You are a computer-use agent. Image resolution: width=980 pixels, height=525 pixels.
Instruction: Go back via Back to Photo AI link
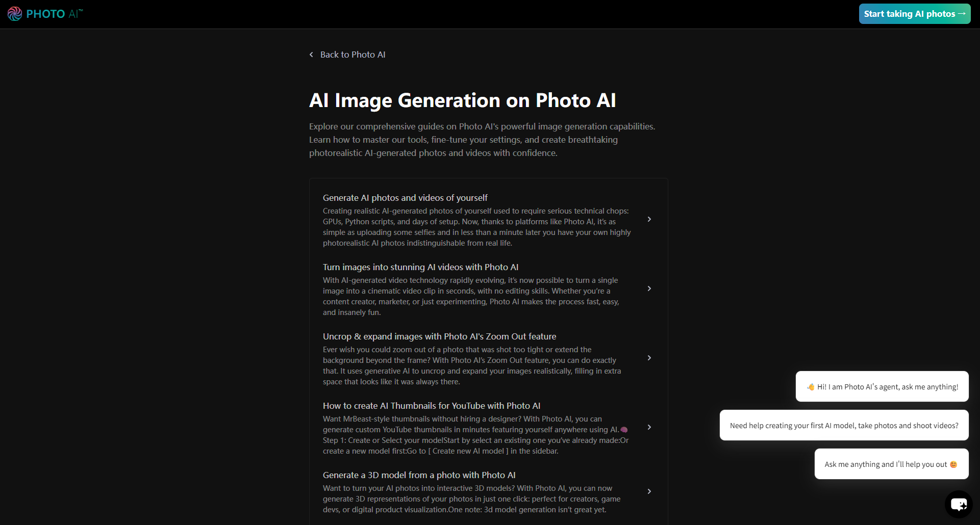353,55
